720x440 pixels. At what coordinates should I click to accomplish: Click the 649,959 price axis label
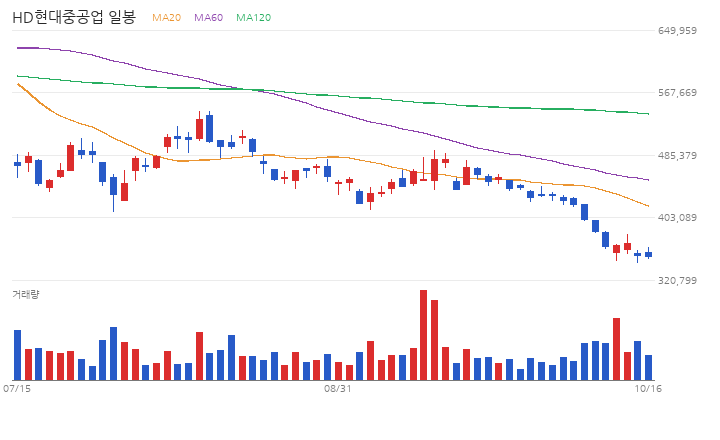pyautogui.click(x=677, y=30)
